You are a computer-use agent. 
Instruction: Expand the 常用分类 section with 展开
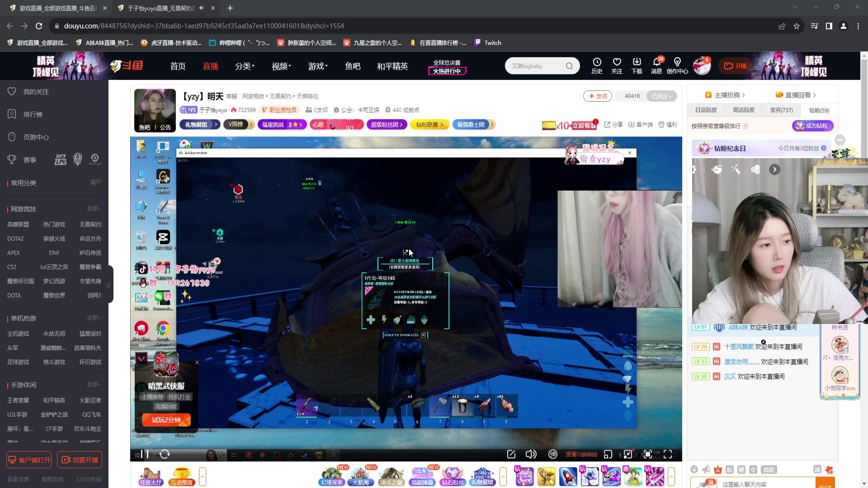[95, 183]
